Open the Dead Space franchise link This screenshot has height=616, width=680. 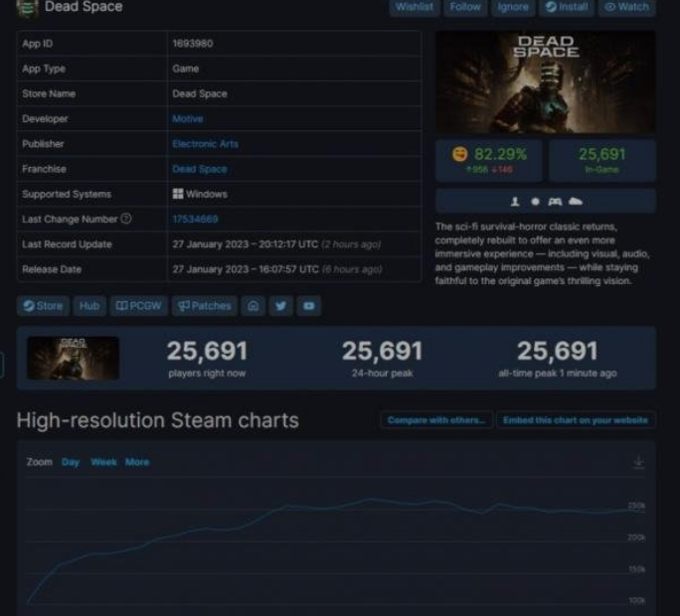click(200, 169)
